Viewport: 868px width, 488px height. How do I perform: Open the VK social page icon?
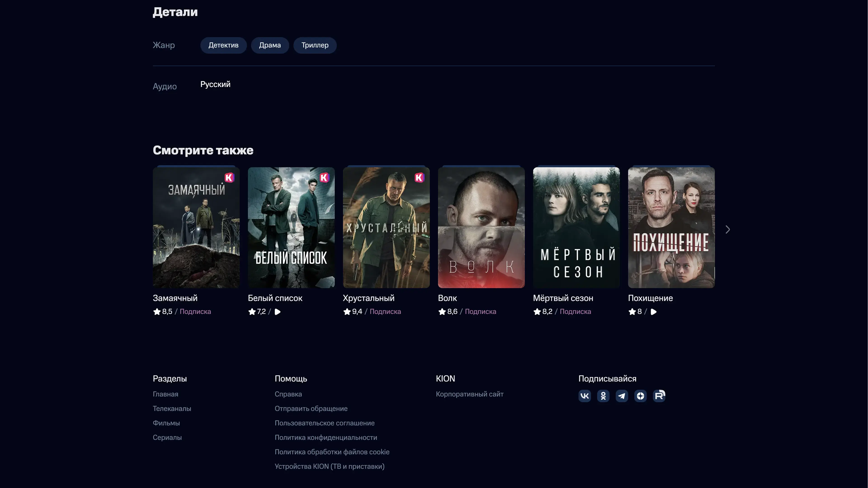(585, 396)
